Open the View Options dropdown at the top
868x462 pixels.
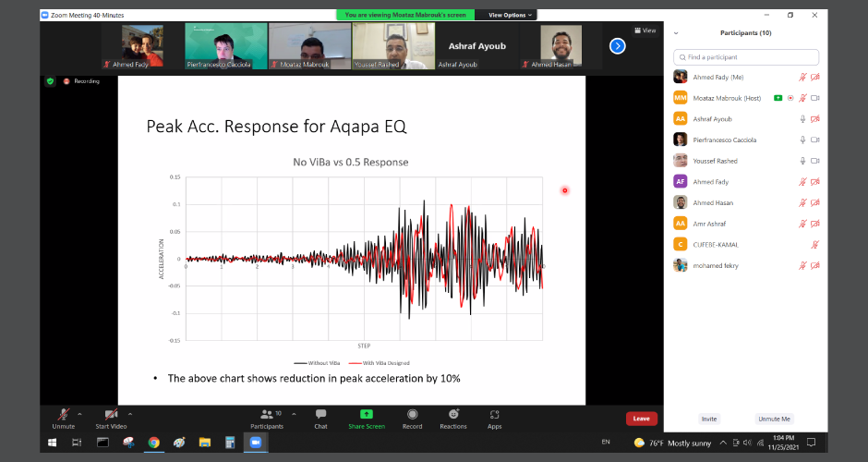pyautogui.click(x=509, y=15)
